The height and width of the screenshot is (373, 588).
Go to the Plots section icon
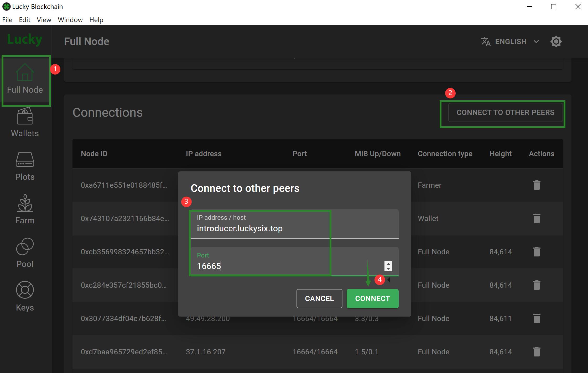tap(25, 160)
